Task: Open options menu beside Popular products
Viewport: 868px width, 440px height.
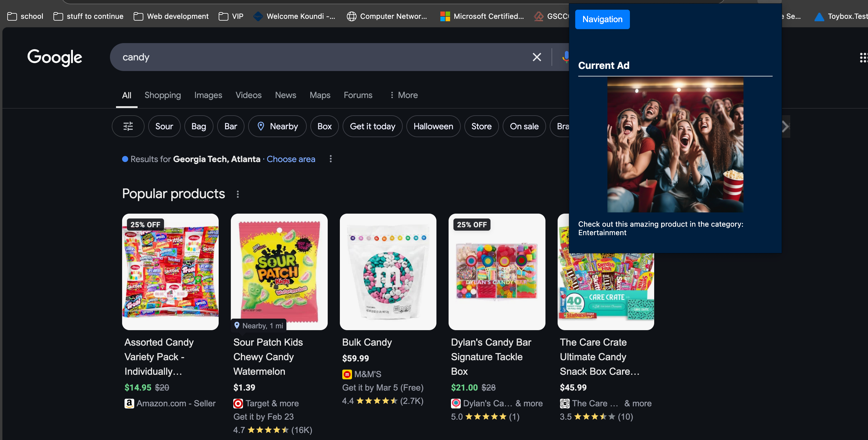Action: [238, 194]
